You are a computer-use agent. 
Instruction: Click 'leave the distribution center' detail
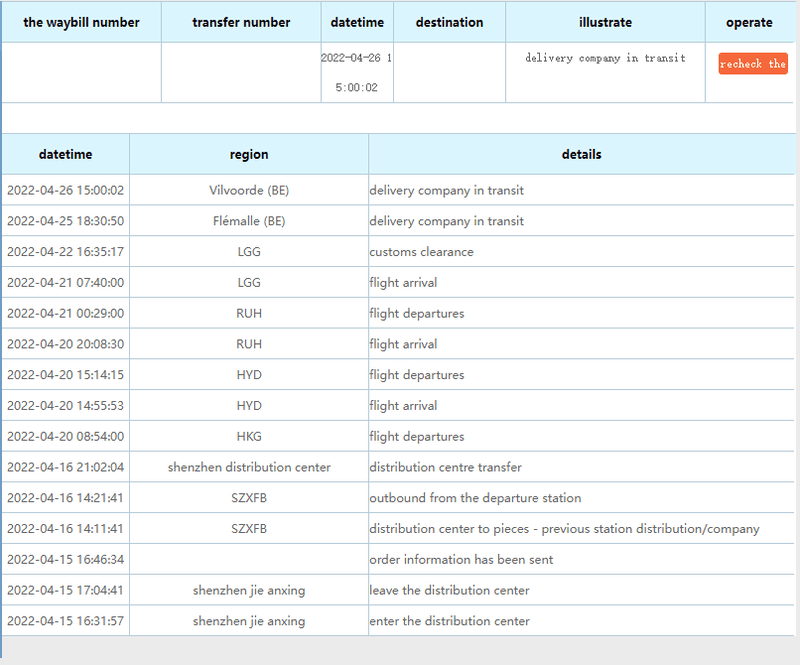click(x=449, y=590)
